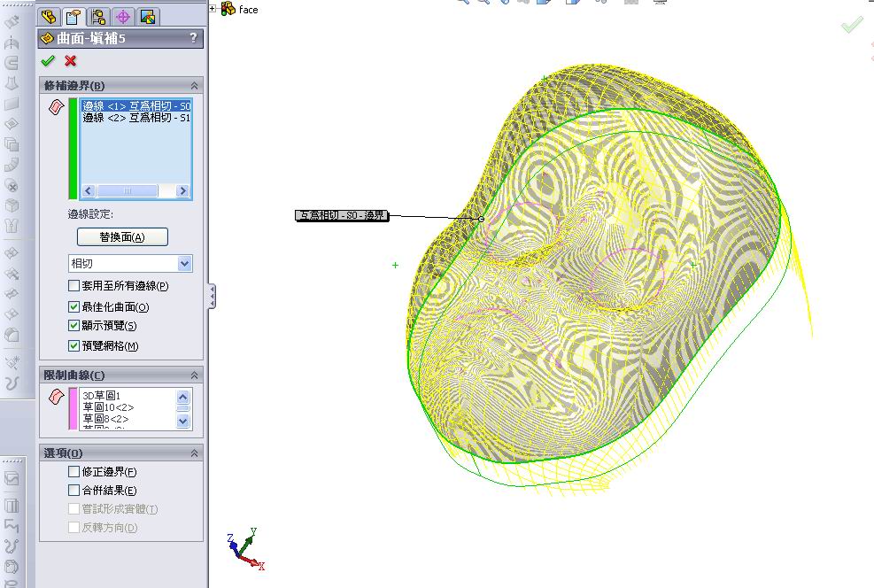Image resolution: width=874 pixels, height=588 pixels.
Task: Enable 套用至所有邊線(P) checkbox
Action: point(73,285)
